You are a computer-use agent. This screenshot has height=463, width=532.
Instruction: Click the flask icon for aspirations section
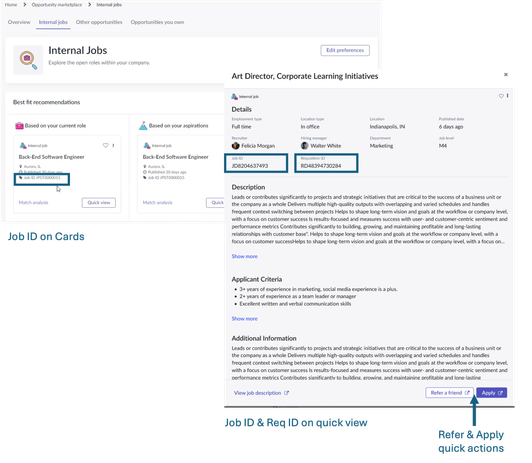(x=143, y=126)
